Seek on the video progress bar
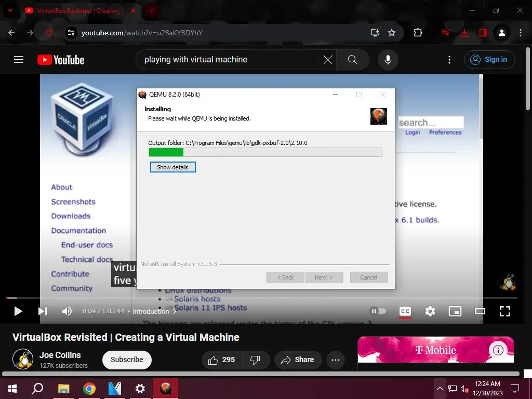Screen dimensions: 532x399 click(262, 298)
